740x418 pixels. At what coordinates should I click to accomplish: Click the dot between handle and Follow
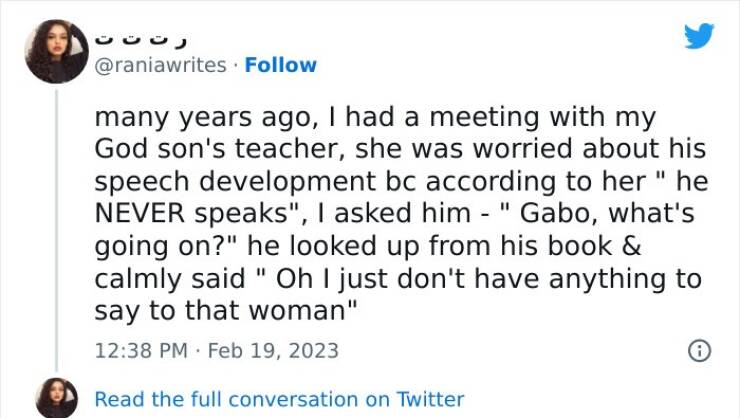235,66
